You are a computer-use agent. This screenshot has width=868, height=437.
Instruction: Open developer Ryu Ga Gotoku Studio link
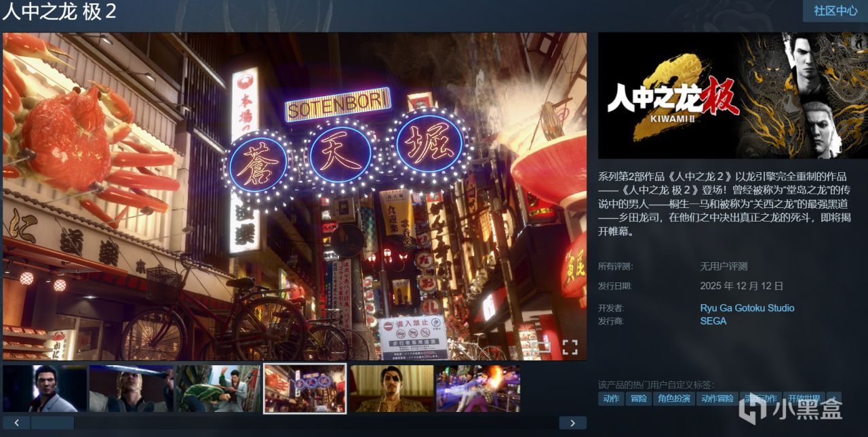(x=747, y=308)
